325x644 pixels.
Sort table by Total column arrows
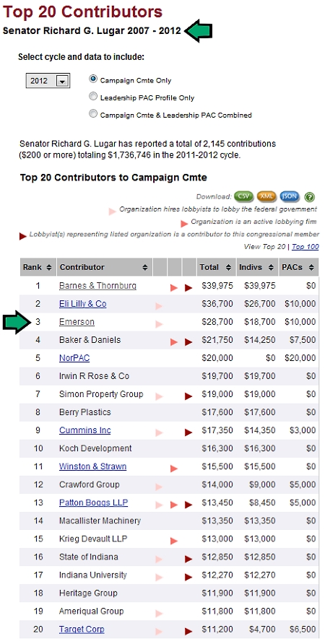click(x=228, y=267)
